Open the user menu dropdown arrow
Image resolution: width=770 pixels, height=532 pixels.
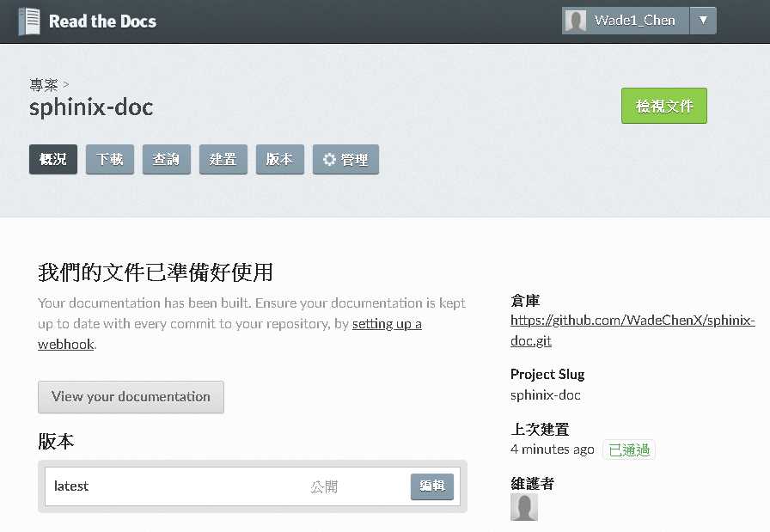point(703,21)
